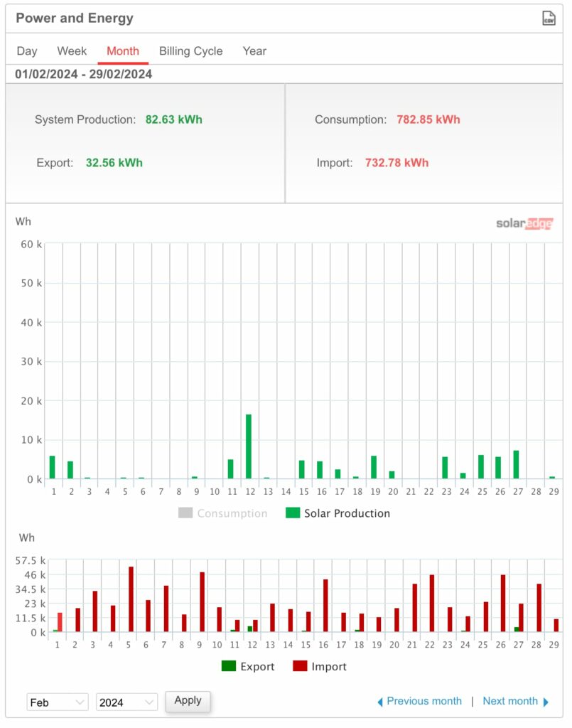This screenshot has height=728, width=572.
Task: Click the import bar for day 9
Action: tap(203, 601)
